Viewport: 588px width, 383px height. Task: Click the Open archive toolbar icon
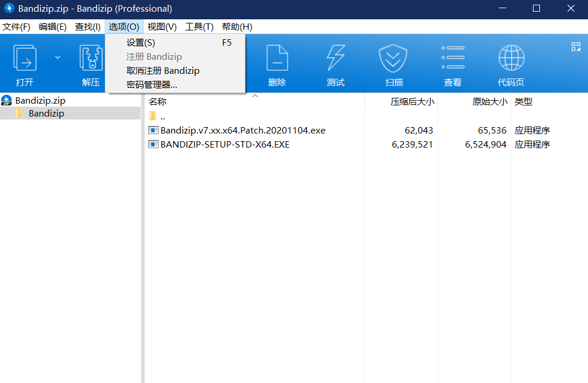[x=25, y=58]
